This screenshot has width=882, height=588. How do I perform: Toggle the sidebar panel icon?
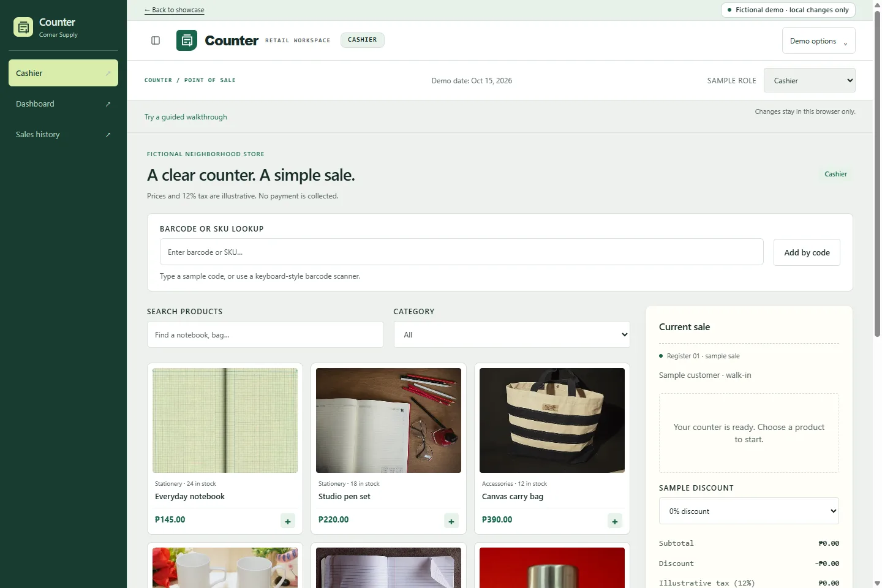point(156,40)
